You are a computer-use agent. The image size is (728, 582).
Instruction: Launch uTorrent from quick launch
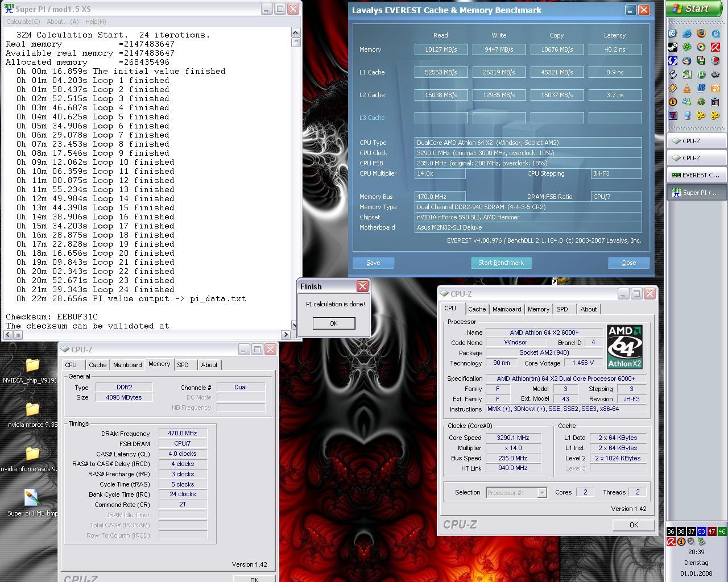[701, 74]
